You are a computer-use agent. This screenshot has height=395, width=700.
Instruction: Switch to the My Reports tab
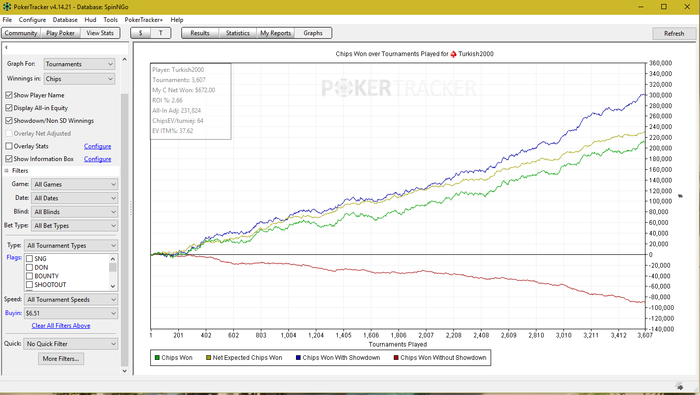coord(275,33)
